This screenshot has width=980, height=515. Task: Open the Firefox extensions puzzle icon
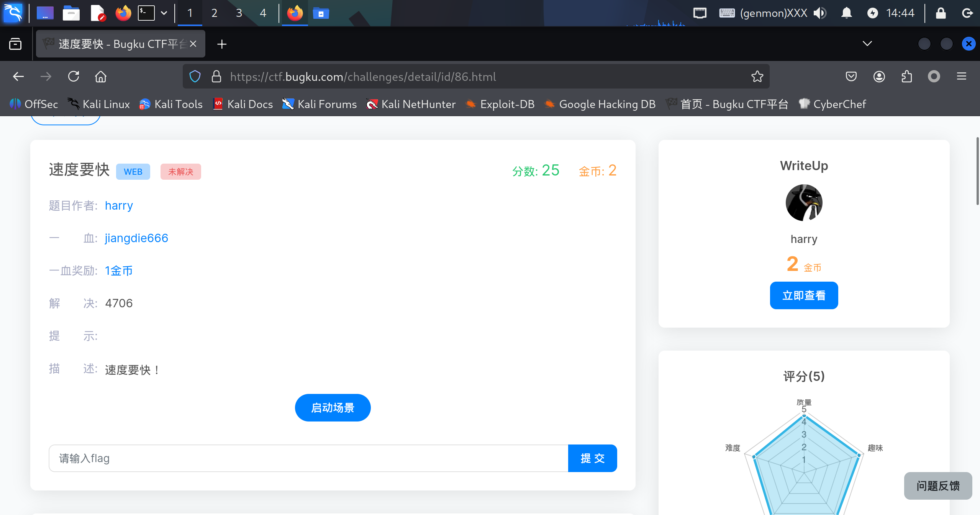(906, 77)
